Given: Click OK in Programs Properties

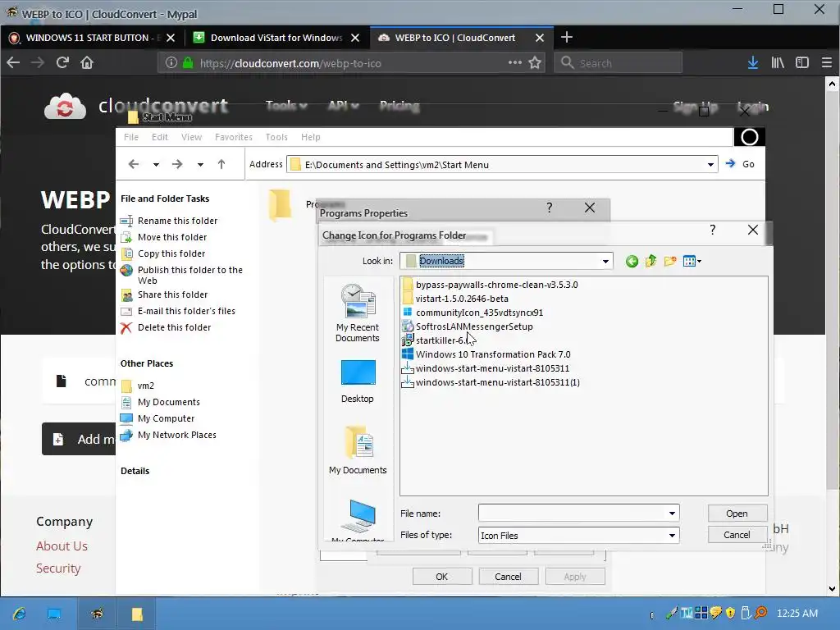Looking at the screenshot, I should point(442,577).
